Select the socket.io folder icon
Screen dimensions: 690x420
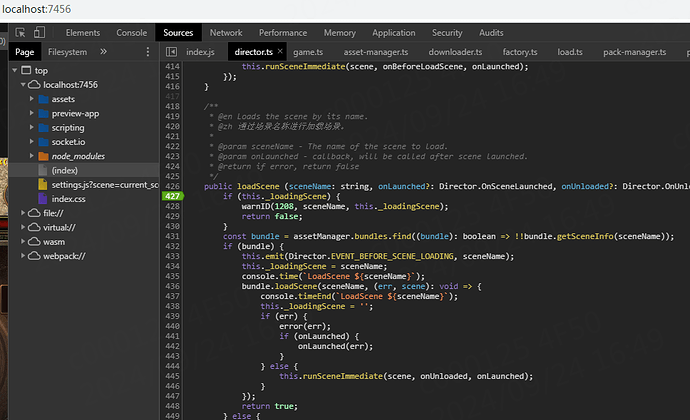pos(44,142)
